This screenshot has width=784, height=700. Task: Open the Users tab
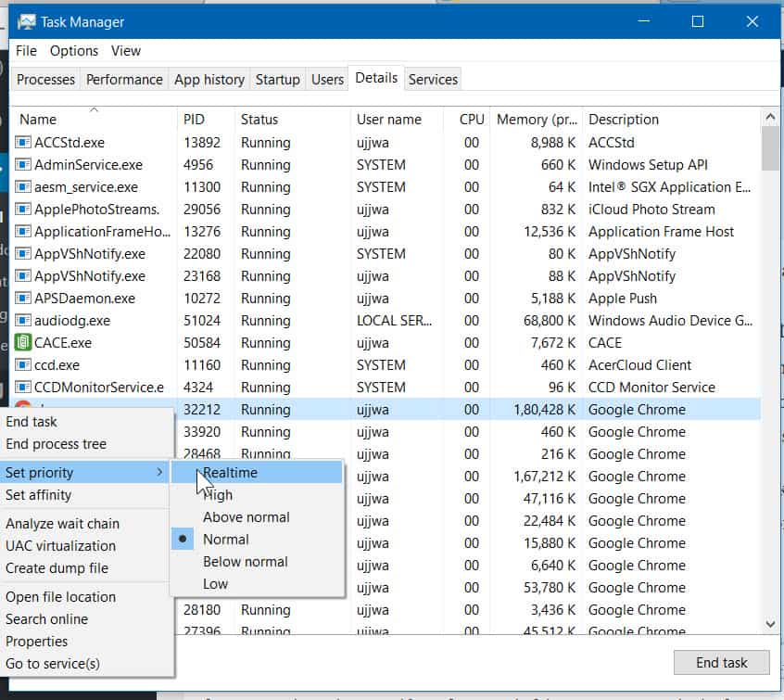click(x=327, y=80)
